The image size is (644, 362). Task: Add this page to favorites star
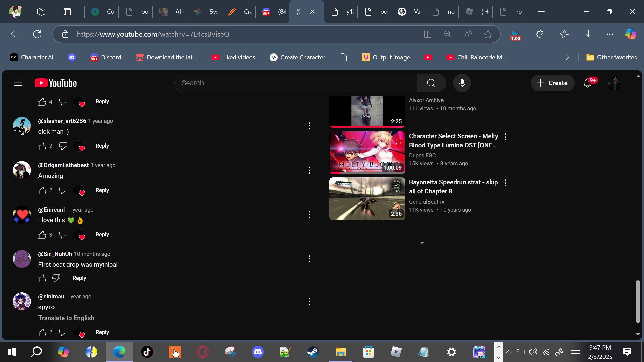(488, 34)
